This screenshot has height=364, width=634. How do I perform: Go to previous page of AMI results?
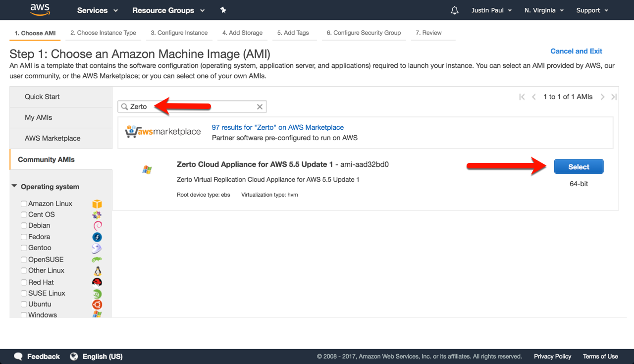(x=534, y=97)
